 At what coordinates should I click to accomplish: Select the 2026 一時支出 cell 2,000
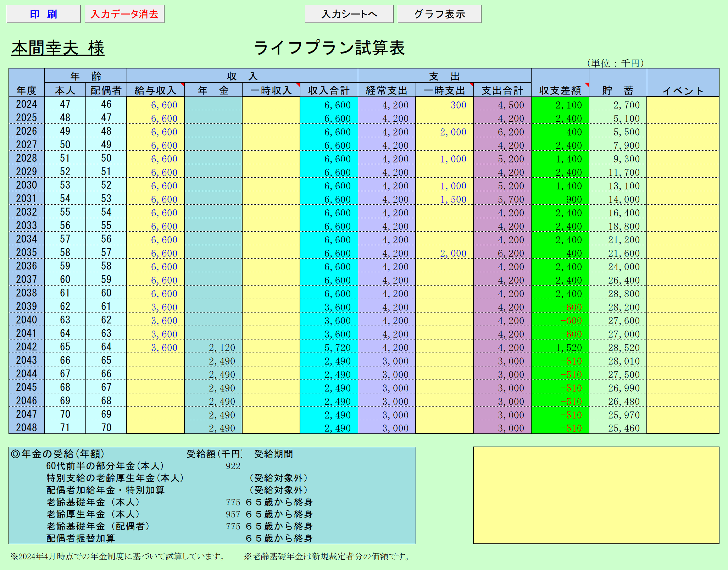point(444,131)
